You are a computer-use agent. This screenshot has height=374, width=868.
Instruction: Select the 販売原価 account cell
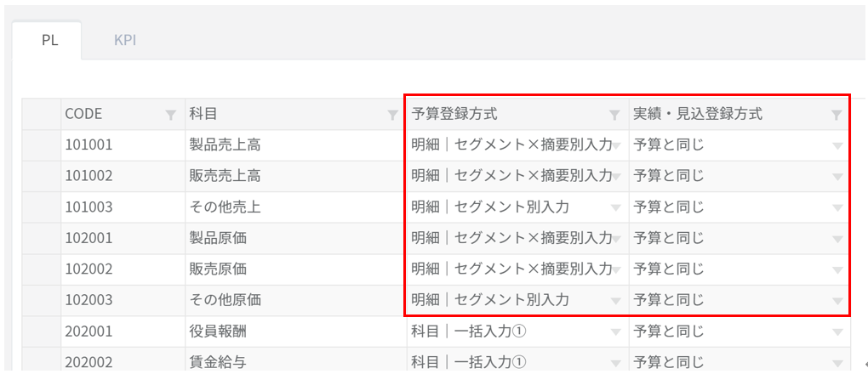(218, 269)
